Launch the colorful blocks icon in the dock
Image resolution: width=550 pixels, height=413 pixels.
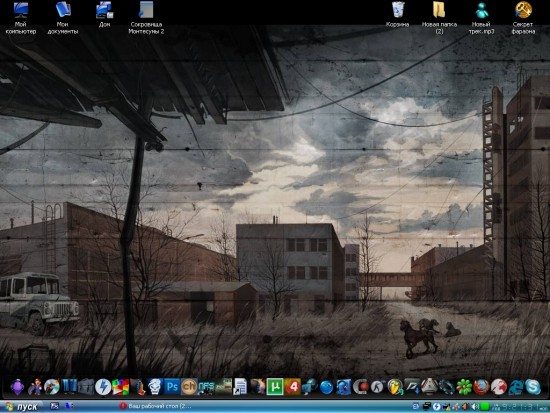[x=121, y=387]
